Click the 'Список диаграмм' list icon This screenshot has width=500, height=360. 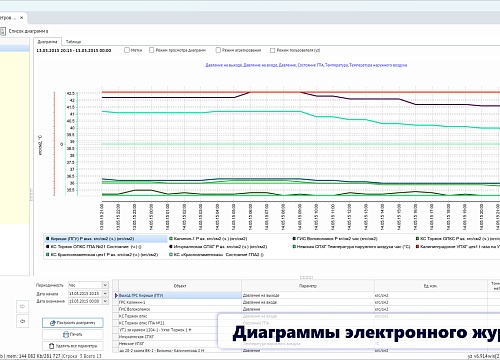point(3,31)
